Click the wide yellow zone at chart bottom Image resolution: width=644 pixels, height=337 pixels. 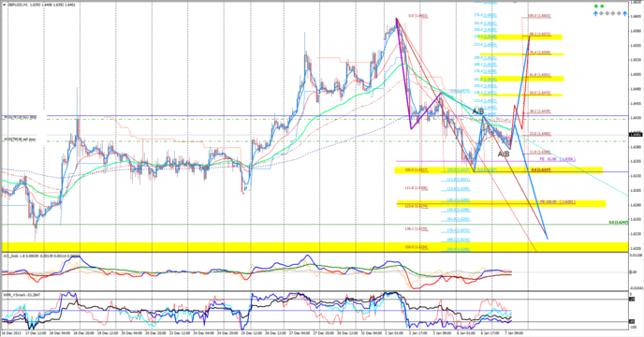[315, 246]
